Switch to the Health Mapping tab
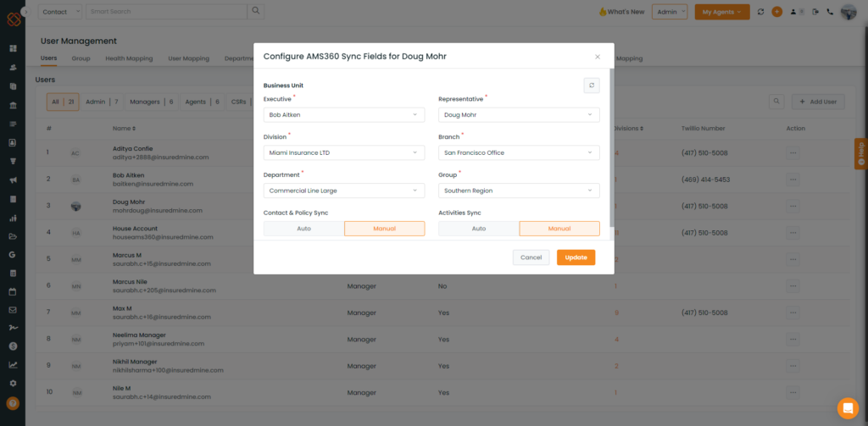Screen dimensions: 868x426 click(x=129, y=58)
